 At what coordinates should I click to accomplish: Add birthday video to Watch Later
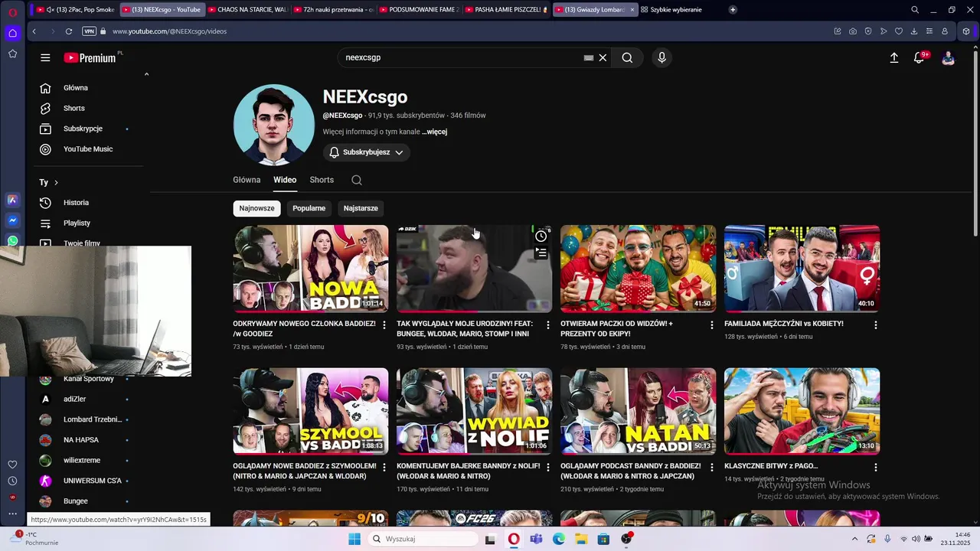click(541, 236)
